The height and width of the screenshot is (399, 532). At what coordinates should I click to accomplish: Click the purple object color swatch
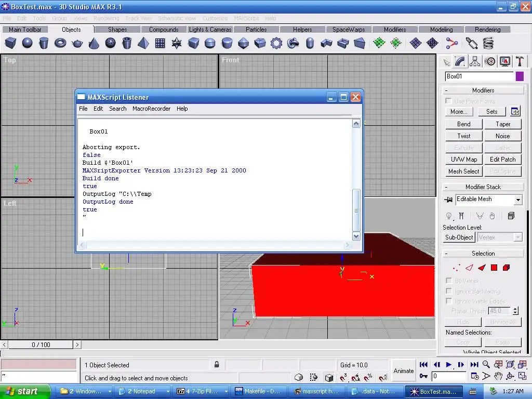pos(520,76)
